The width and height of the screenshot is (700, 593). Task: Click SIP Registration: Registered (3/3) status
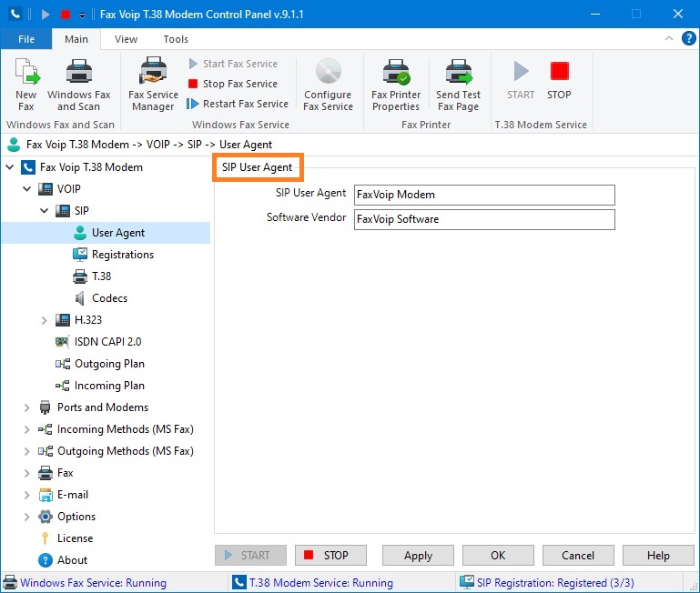[x=555, y=583]
